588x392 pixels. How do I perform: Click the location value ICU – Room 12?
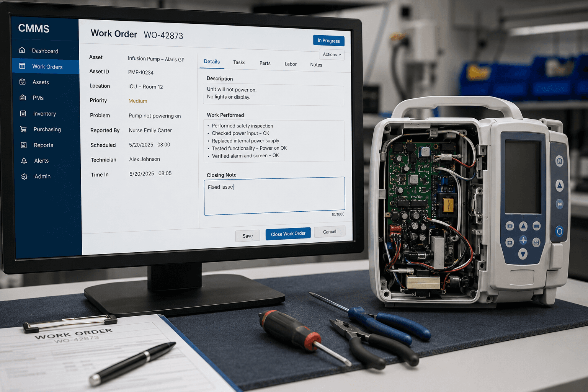coord(145,87)
